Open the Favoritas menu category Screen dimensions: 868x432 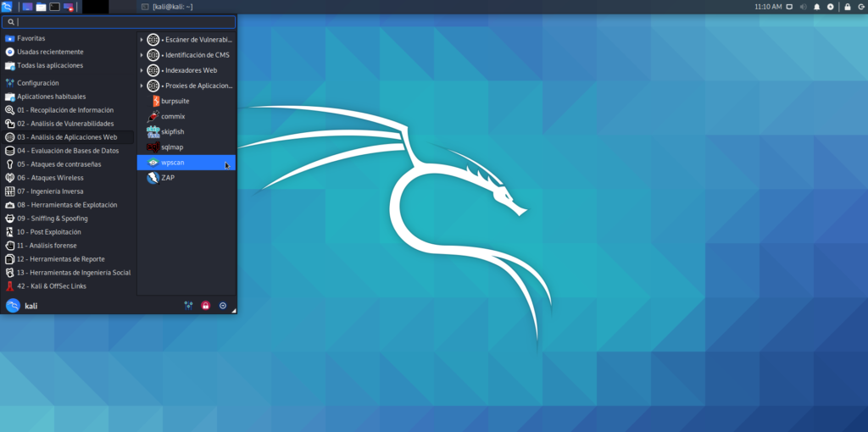point(31,38)
